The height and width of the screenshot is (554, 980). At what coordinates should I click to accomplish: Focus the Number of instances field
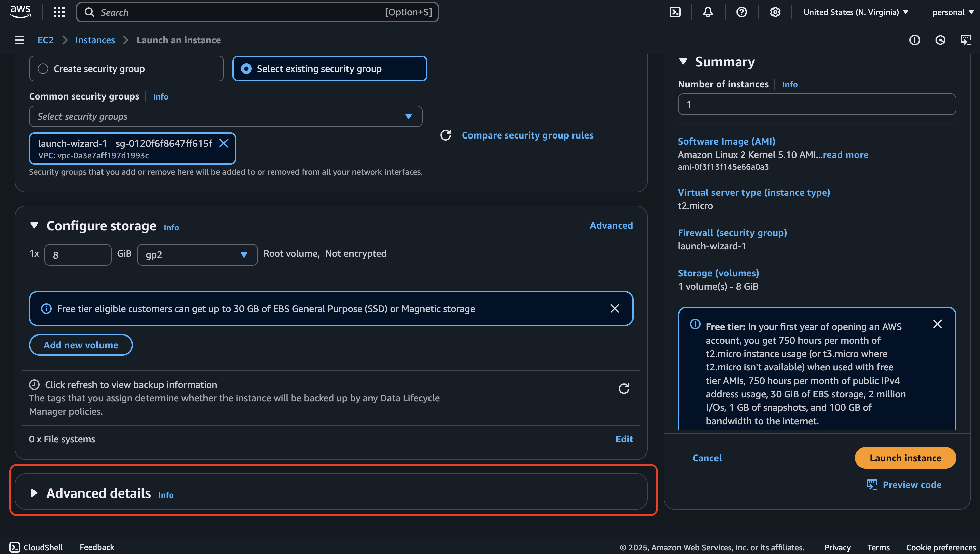tap(817, 104)
